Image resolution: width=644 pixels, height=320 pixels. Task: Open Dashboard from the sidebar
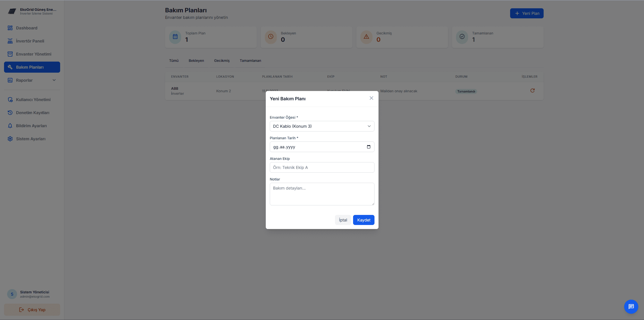pos(27,28)
